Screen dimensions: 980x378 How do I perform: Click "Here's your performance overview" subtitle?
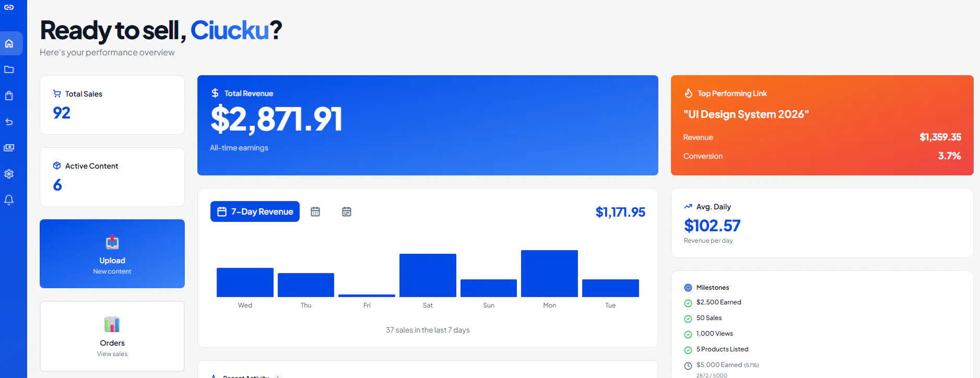pos(107,52)
